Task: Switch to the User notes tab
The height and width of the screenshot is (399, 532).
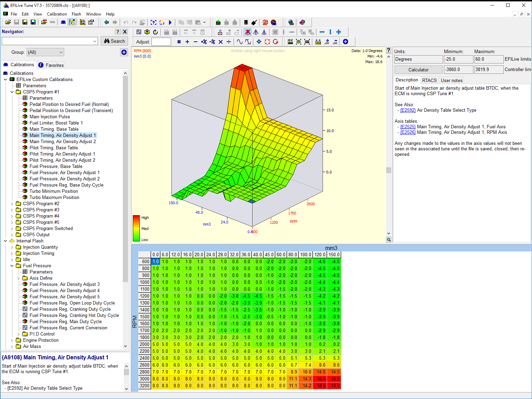Action: 452,80
